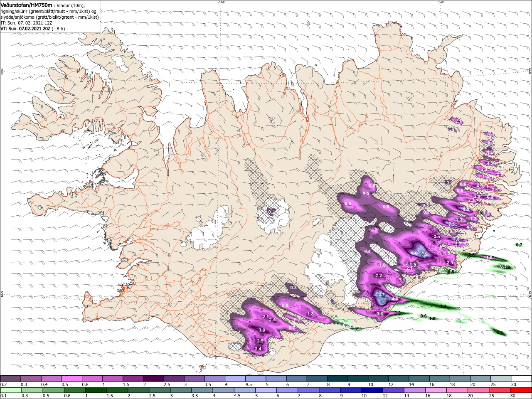
Task: Select the '4.4' snowfall value label
Action: click(414, 253)
